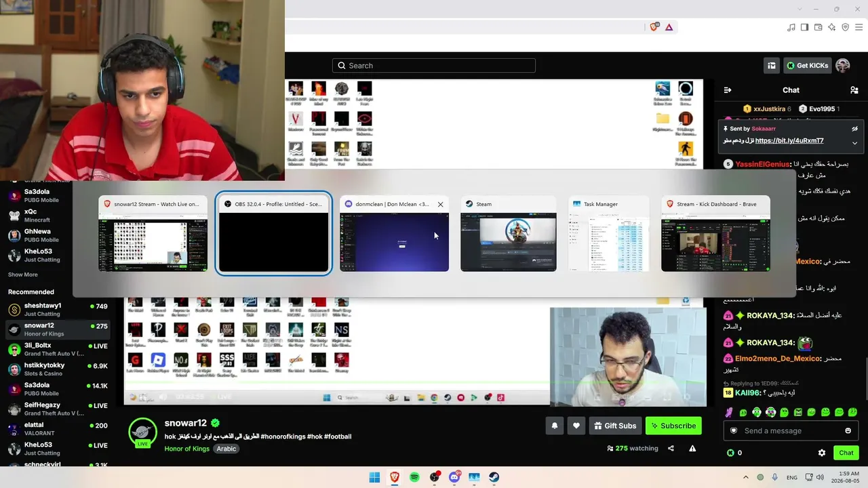This screenshot has height=488, width=868.
Task: Open OBS Studio from taskbar
Action: [434, 477]
